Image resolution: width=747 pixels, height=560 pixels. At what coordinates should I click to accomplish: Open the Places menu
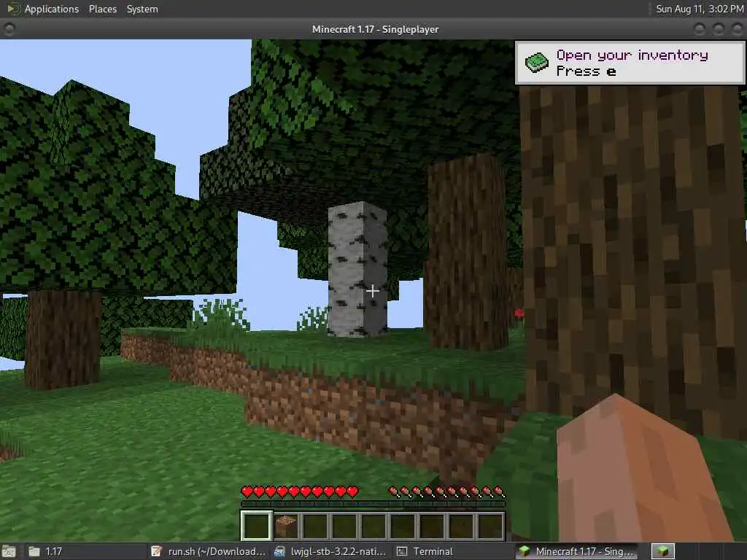(102, 9)
